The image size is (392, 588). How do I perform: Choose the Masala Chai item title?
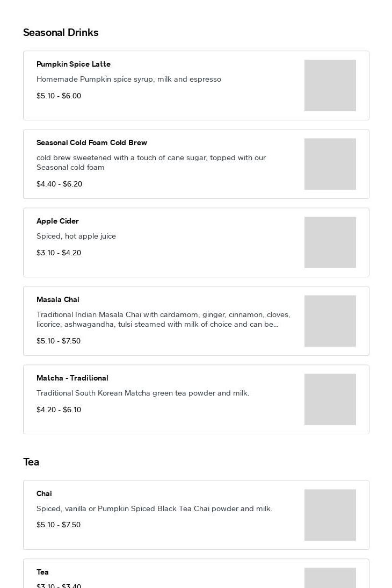58,299
